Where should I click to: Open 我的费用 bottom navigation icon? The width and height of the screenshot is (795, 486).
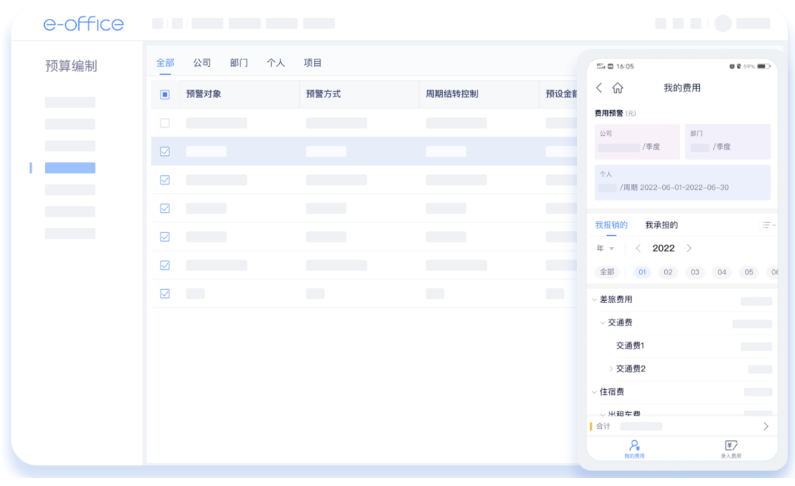pyautogui.click(x=634, y=448)
